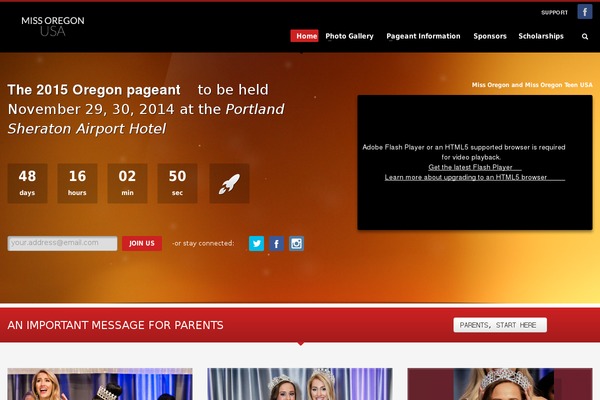Click the "-or stay connected:" label
Screen dimensions: 600x400
[x=203, y=243]
